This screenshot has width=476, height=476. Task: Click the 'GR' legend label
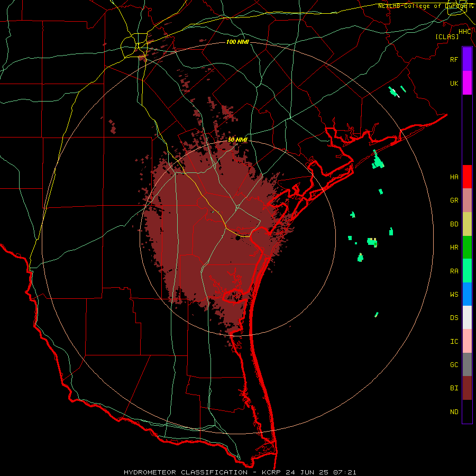pyautogui.click(x=454, y=200)
